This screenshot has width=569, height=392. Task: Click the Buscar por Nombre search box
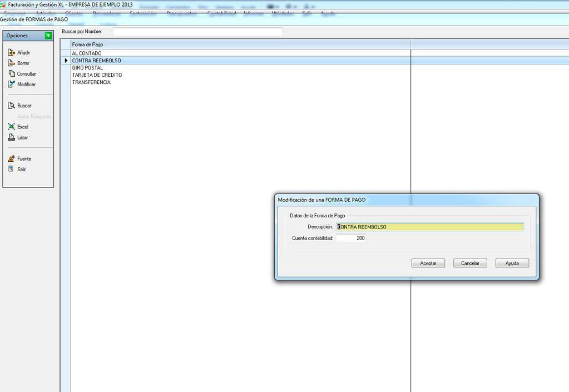pyautogui.click(x=197, y=32)
